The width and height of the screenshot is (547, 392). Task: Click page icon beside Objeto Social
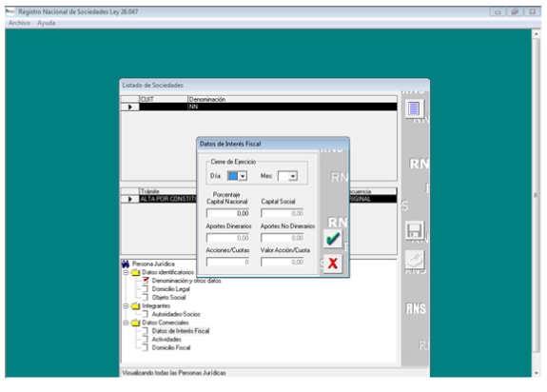pos(146,297)
